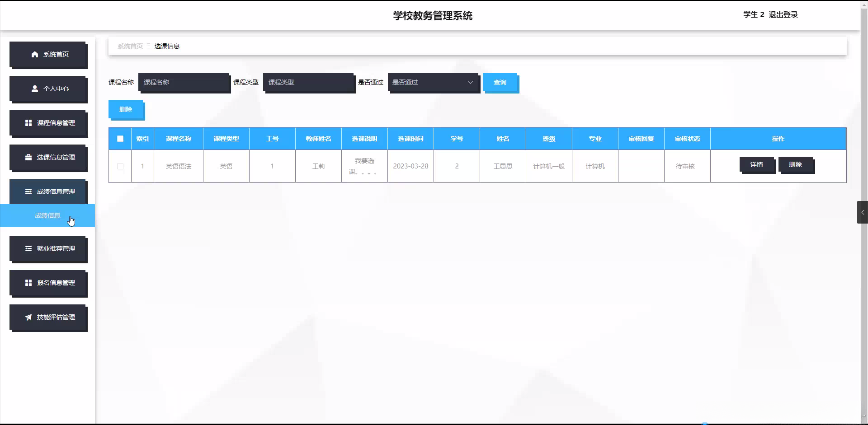Click the 计算机一般 class cell
The image size is (868, 425).
coord(549,166)
